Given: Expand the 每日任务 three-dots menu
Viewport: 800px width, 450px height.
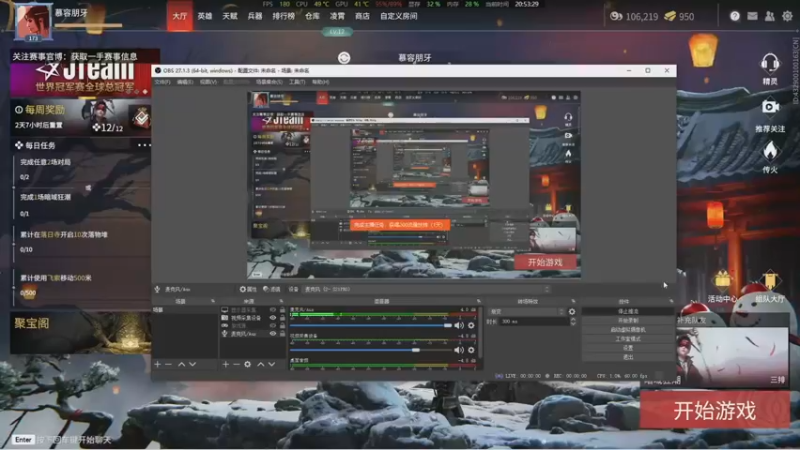Looking at the screenshot, I should (144, 145).
